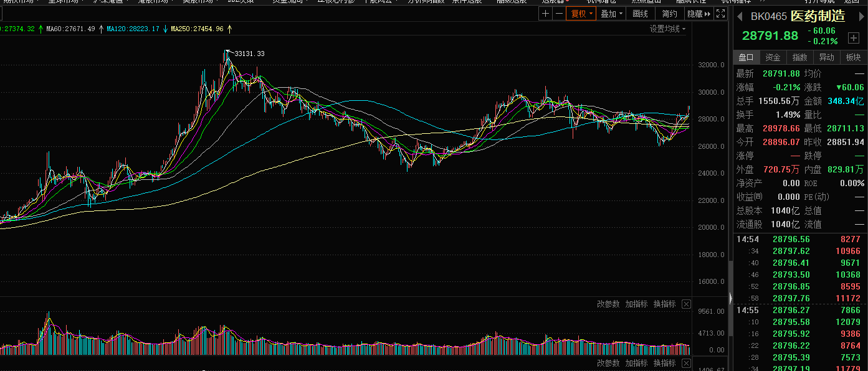The image size is (868, 371).
Task: Collapse the right quote panel handle
Action: pos(731,298)
